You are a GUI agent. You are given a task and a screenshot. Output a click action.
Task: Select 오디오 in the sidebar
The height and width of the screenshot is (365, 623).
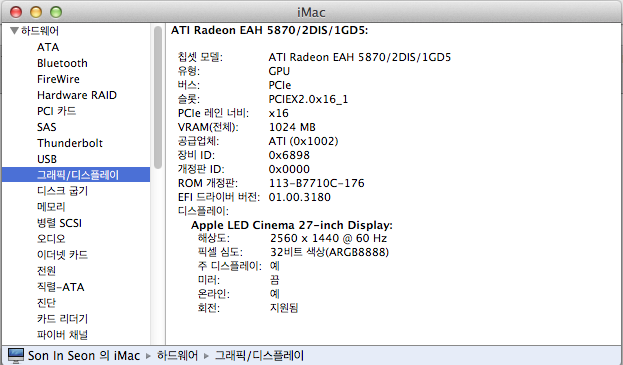51,239
